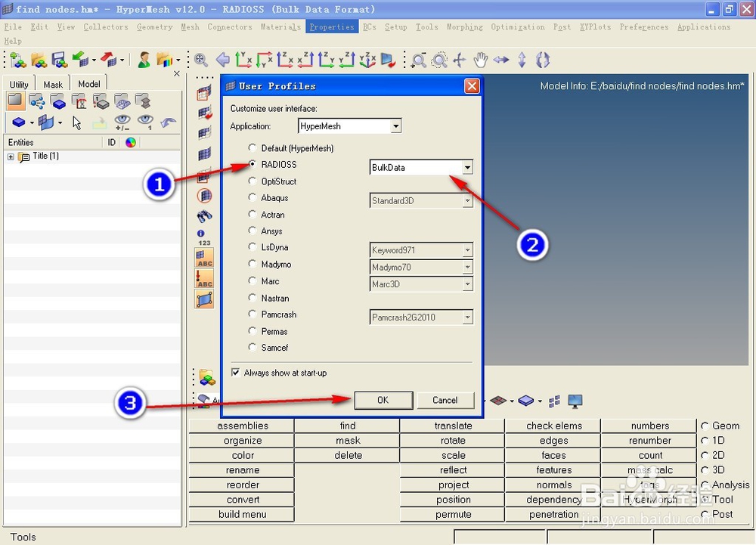
Task: Click OK in User Profiles dialog
Action: 383,400
